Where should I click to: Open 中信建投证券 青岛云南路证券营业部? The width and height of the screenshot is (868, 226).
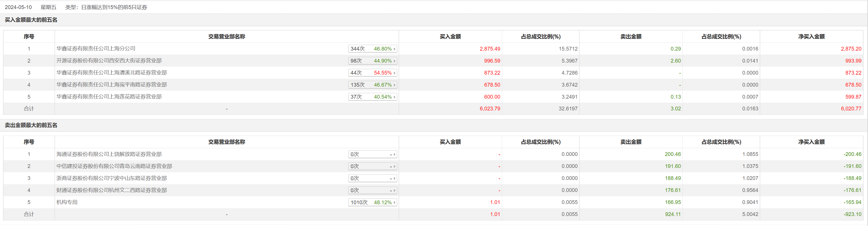click(114, 166)
